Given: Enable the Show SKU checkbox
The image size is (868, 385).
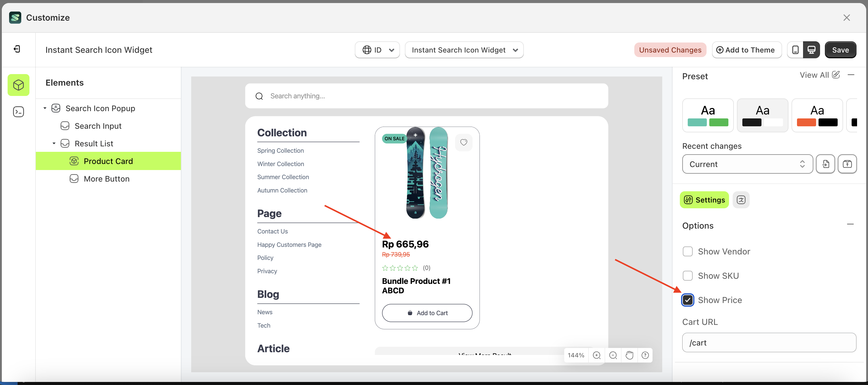Looking at the screenshot, I should tap(688, 275).
